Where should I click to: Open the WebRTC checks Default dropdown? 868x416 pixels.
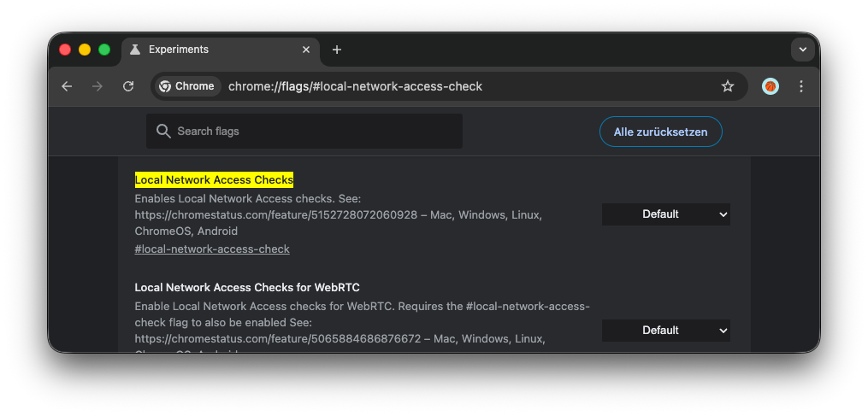click(665, 331)
